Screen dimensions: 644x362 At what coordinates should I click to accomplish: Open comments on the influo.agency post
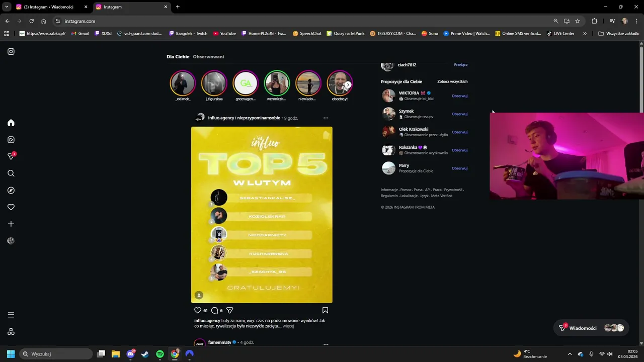coord(214,310)
